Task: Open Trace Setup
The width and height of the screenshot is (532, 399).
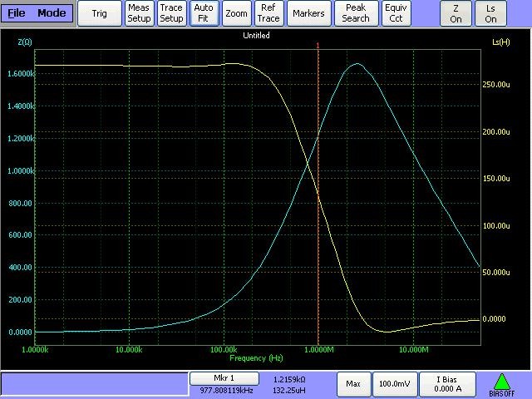Action: coord(171,13)
